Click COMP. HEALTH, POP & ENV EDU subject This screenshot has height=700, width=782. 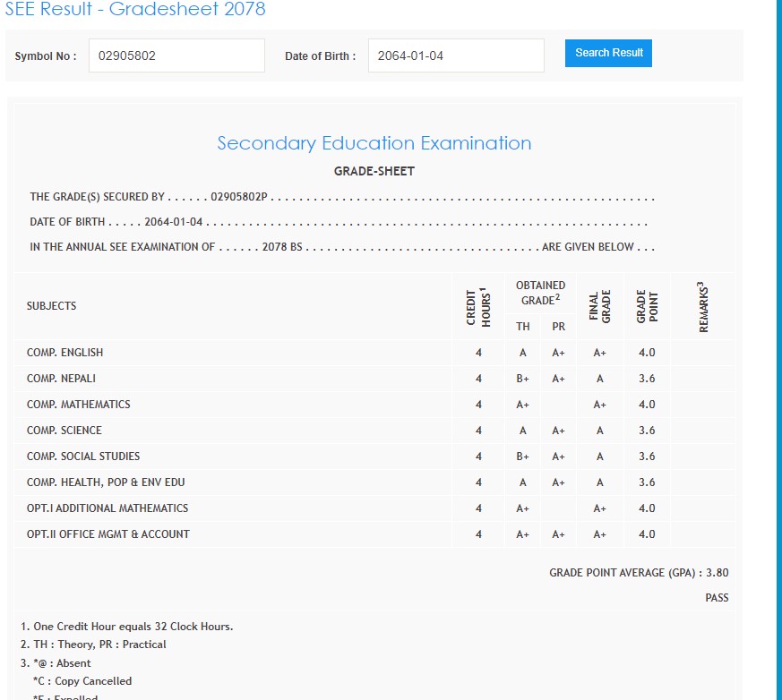click(106, 482)
